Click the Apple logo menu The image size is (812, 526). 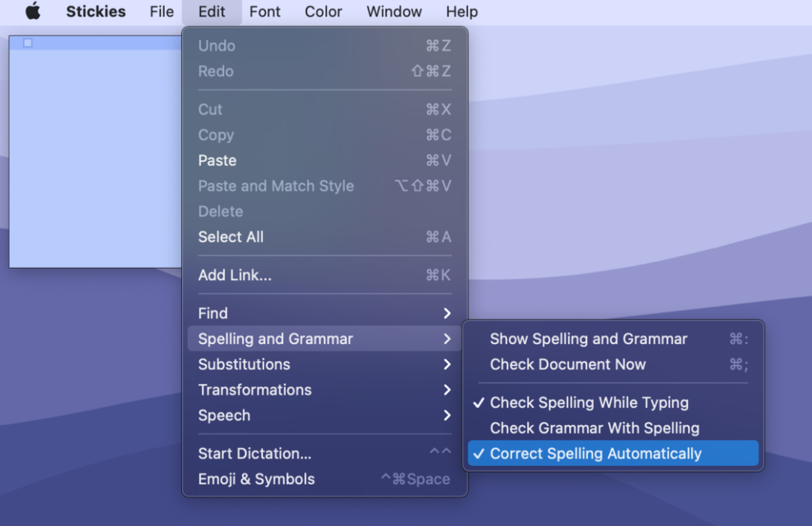32,12
